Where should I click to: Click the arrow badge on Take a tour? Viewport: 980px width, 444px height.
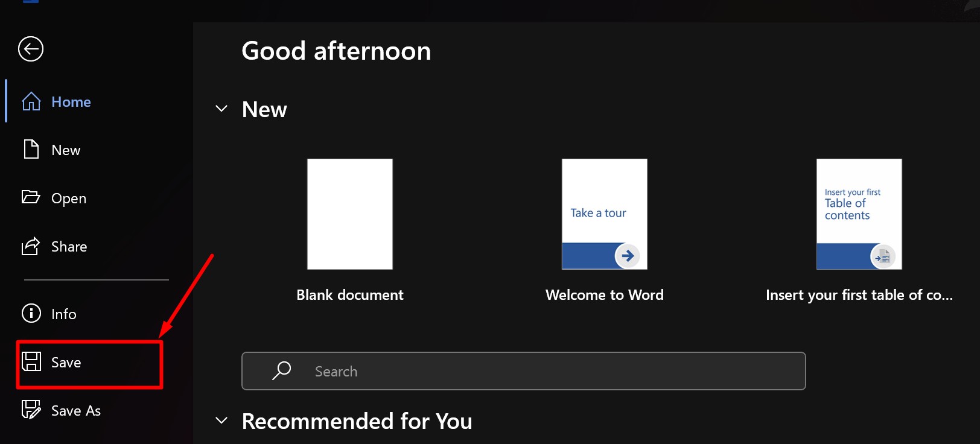628,256
